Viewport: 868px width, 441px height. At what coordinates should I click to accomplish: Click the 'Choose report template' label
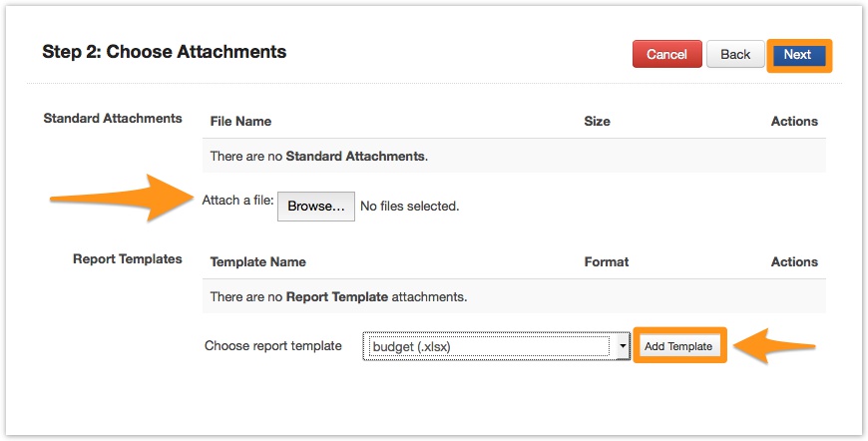(x=272, y=346)
